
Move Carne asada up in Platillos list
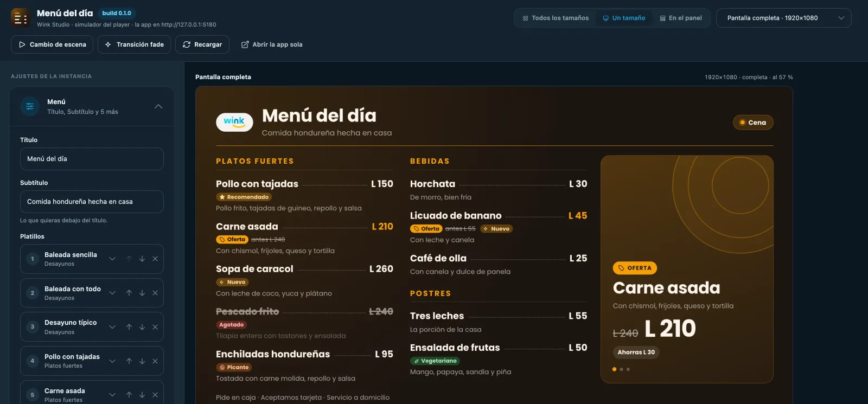click(x=129, y=395)
